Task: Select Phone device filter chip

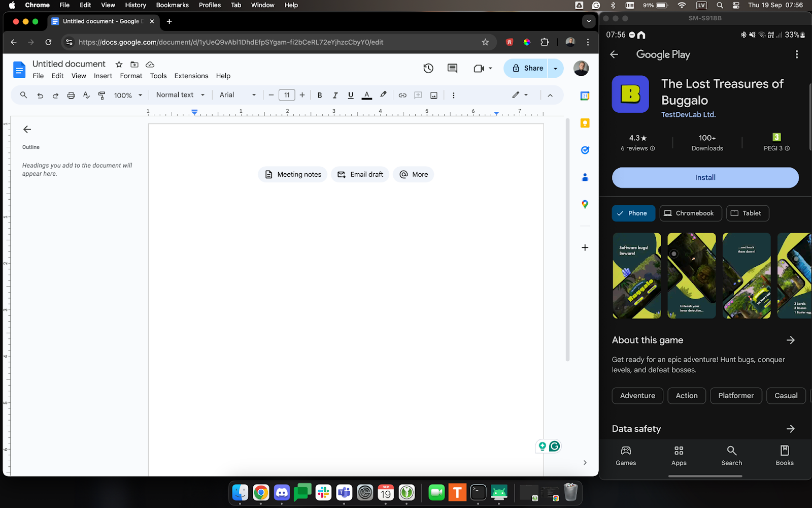Action: [633, 213]
